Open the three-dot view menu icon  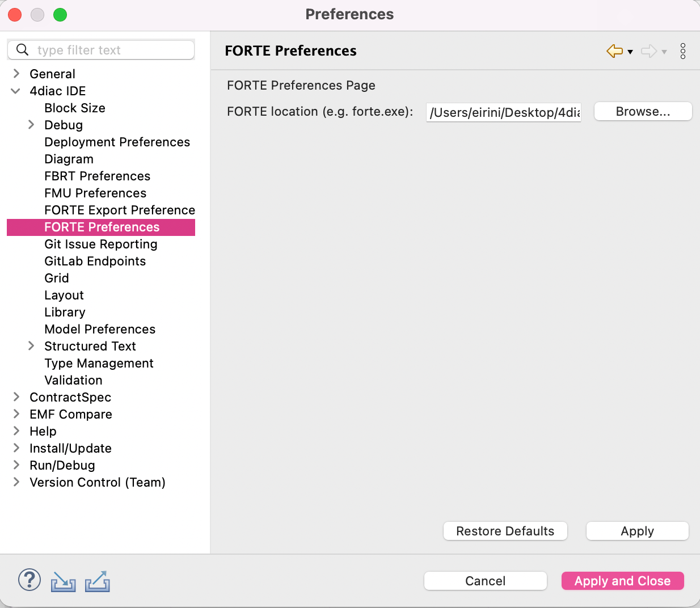point(683,51)
